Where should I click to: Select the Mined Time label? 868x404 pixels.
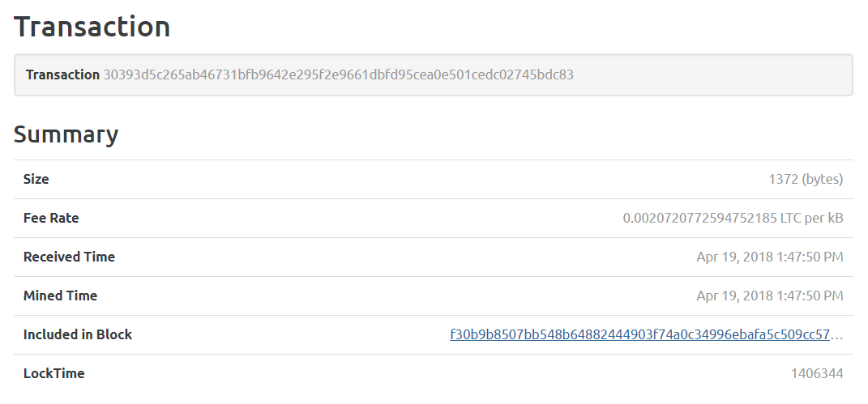pos(60,296)
